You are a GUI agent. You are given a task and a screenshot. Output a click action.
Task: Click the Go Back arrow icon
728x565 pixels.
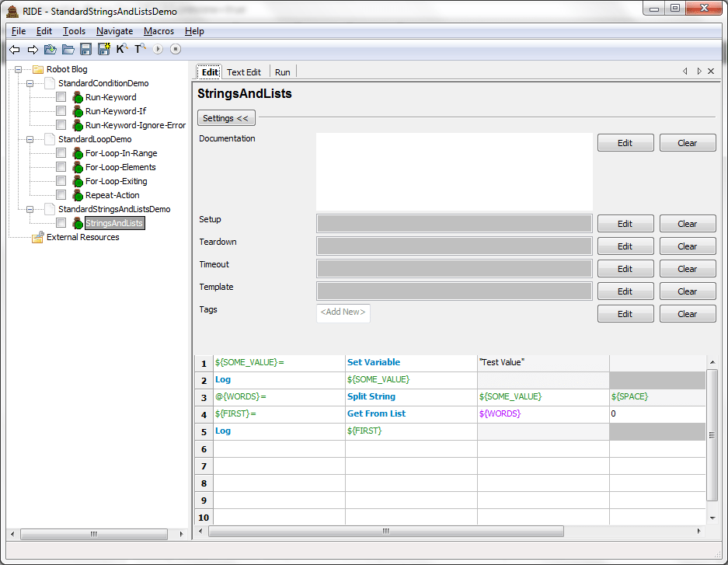[15, 50]
